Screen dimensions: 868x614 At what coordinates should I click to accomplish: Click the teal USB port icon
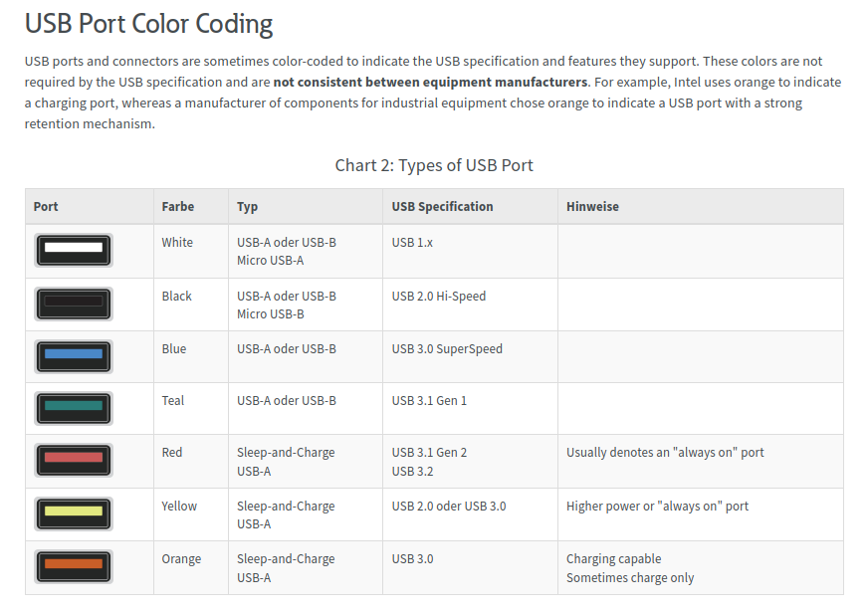(x=74, y=407)
